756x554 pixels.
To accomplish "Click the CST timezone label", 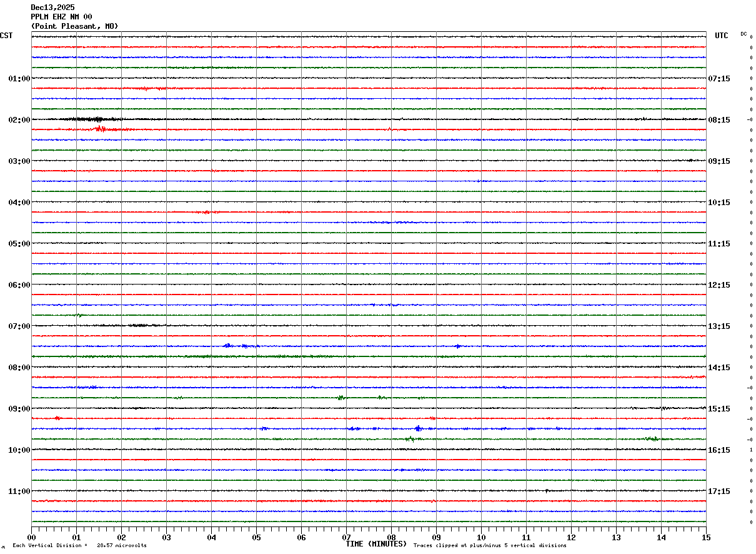I will pyautogui.click(x=6, y=36).
